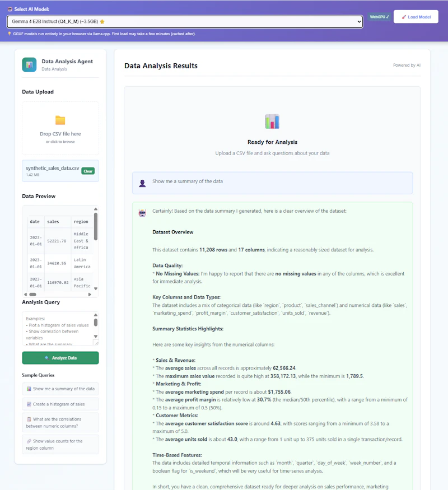This screenshot has height=490, width=448.
Task: Click the star icon in the model dropdown
Action: [x=102, y=22]
